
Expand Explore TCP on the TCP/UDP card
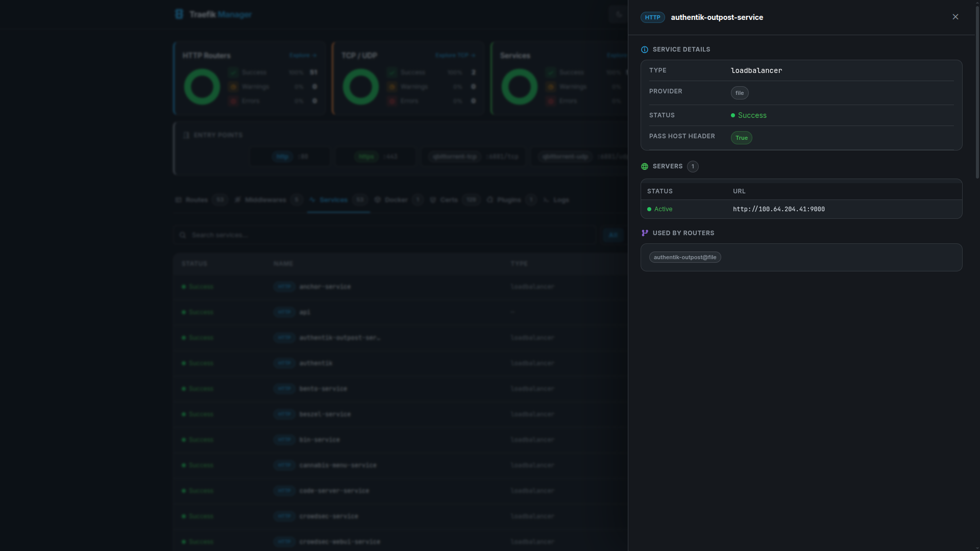(455, 55)
